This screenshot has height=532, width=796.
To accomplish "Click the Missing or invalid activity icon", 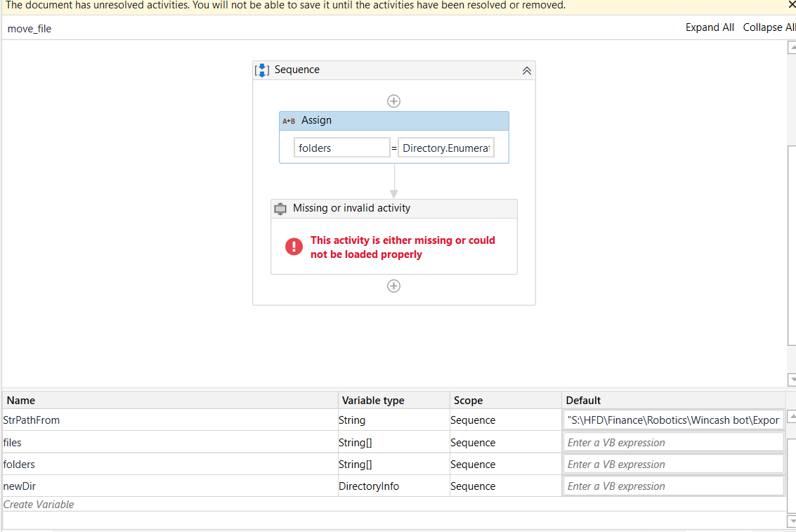I will [x=280, y=209].
